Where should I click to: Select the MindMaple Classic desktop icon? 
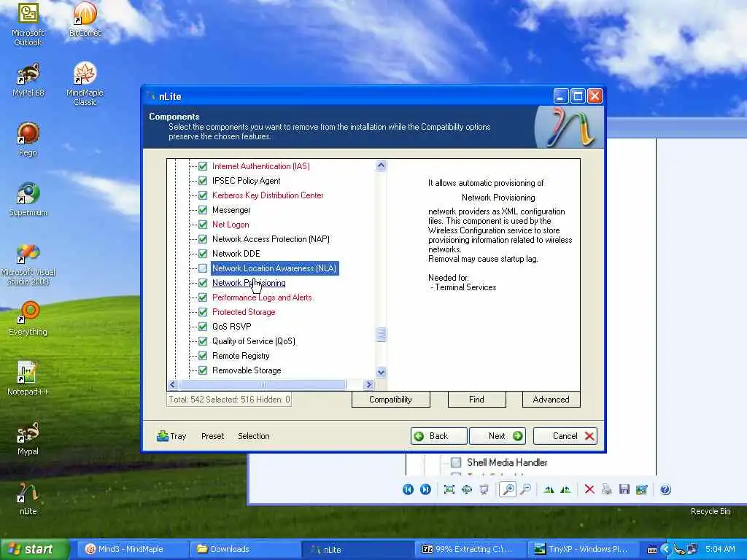point(85,84)
